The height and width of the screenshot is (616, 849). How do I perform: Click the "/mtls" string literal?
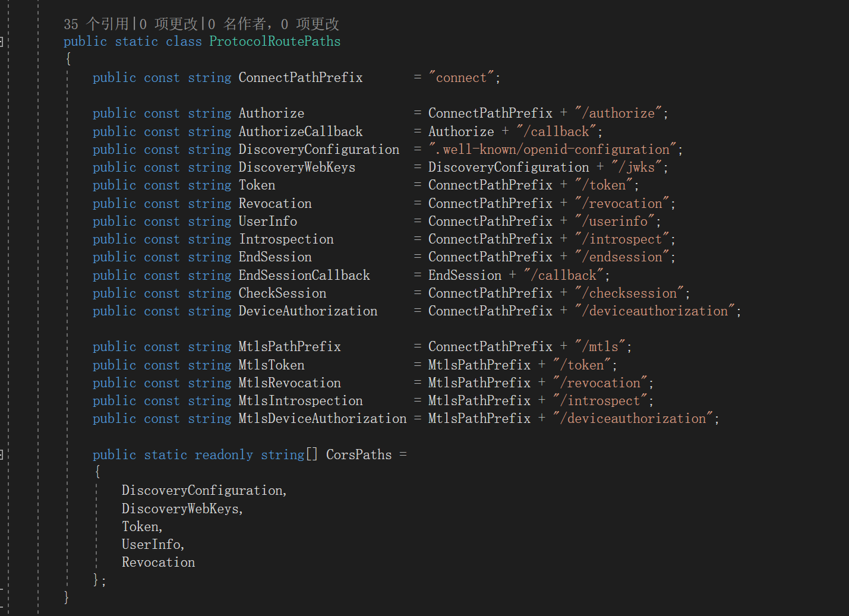[x=600, y=347]
